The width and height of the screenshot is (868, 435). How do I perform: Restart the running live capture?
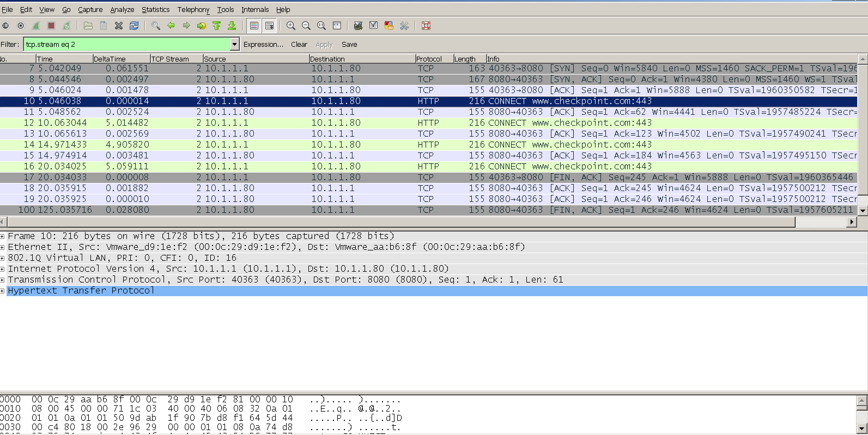[x=66, y=26]
